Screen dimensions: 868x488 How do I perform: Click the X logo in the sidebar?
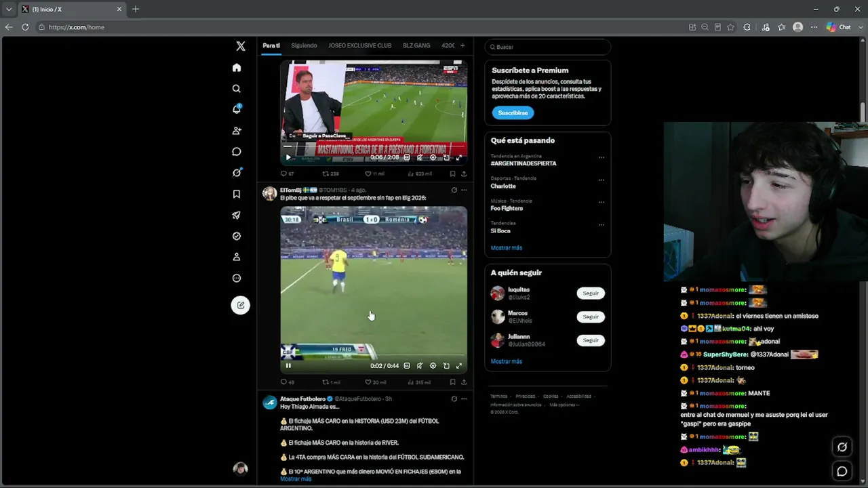tap(241, 46)
